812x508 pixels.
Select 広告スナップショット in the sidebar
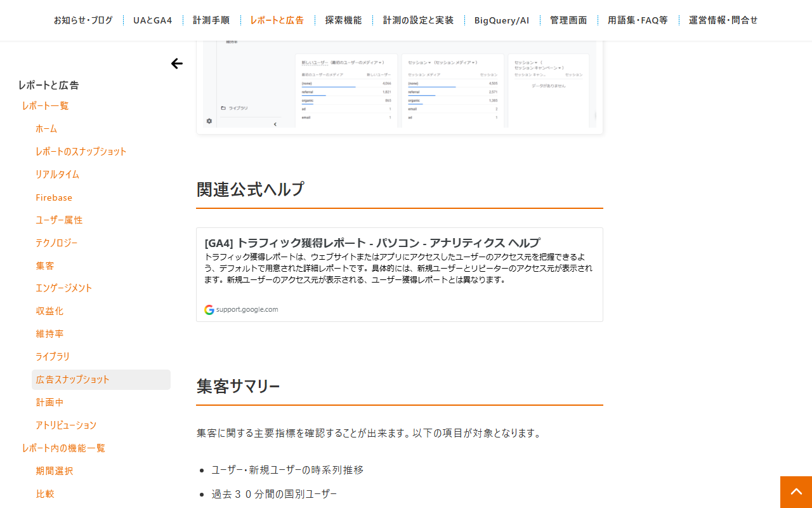101,380
